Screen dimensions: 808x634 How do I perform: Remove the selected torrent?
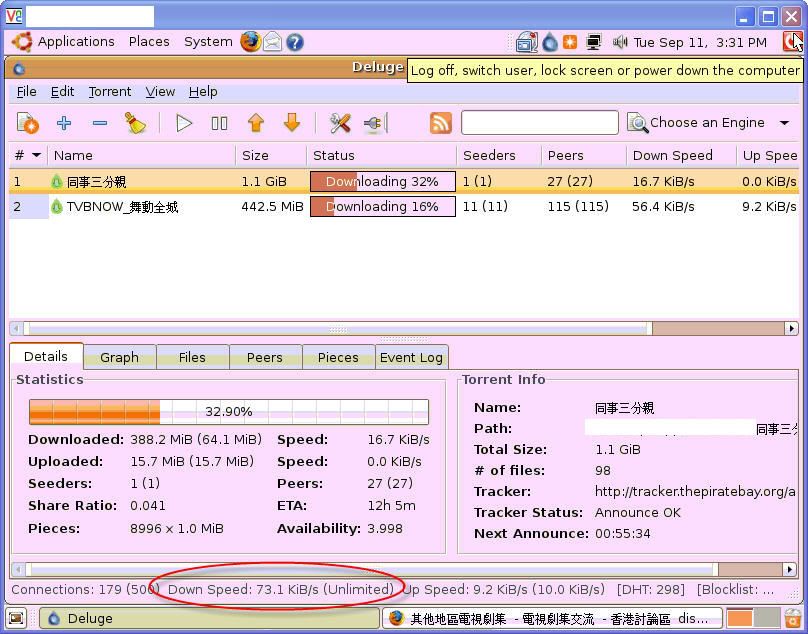tap(99, 122)
